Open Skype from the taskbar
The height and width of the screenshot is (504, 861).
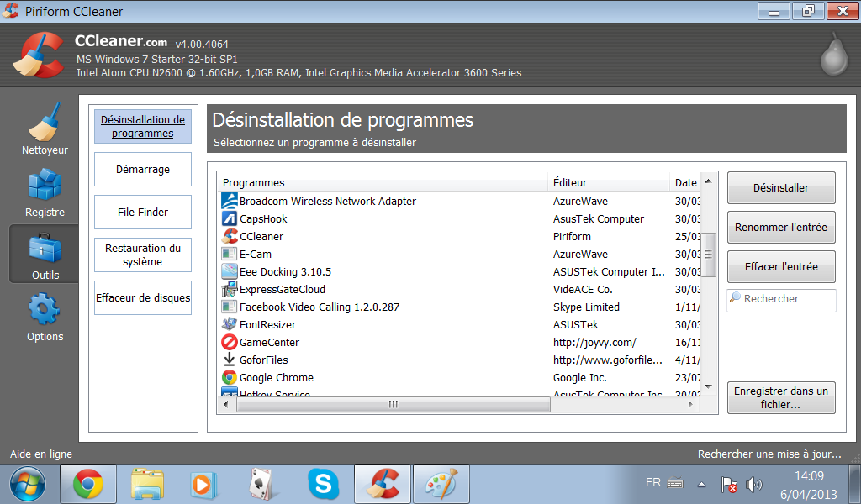tap(324, 484)
